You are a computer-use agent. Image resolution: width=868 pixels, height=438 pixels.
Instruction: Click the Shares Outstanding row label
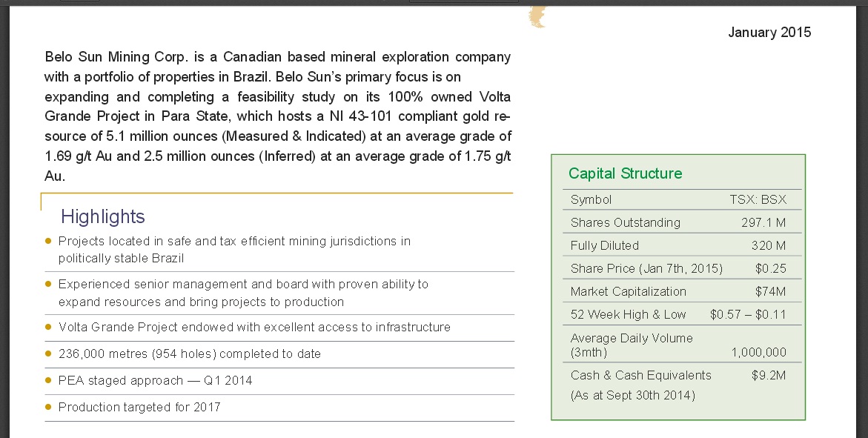[626, 222]
